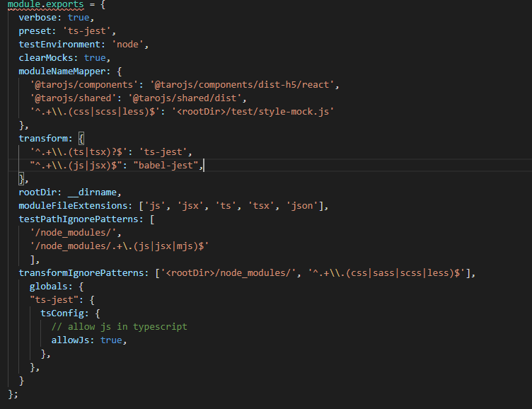Click the allow js in typescript comment
Viewport: 532px width, 409px height.
tap(119, 327)
